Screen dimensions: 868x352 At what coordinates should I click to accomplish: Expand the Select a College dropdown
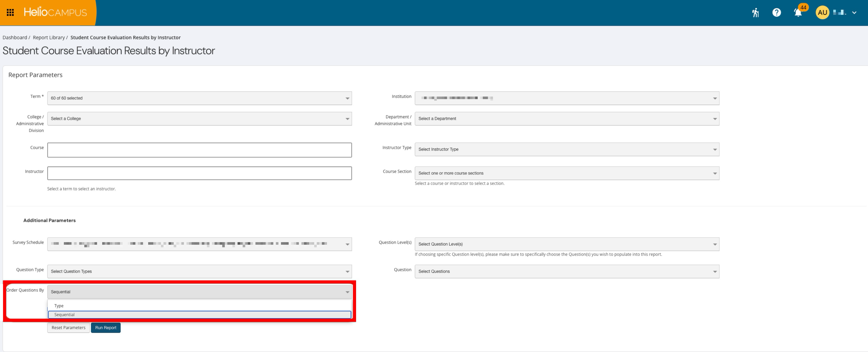[x=200, y=119]
